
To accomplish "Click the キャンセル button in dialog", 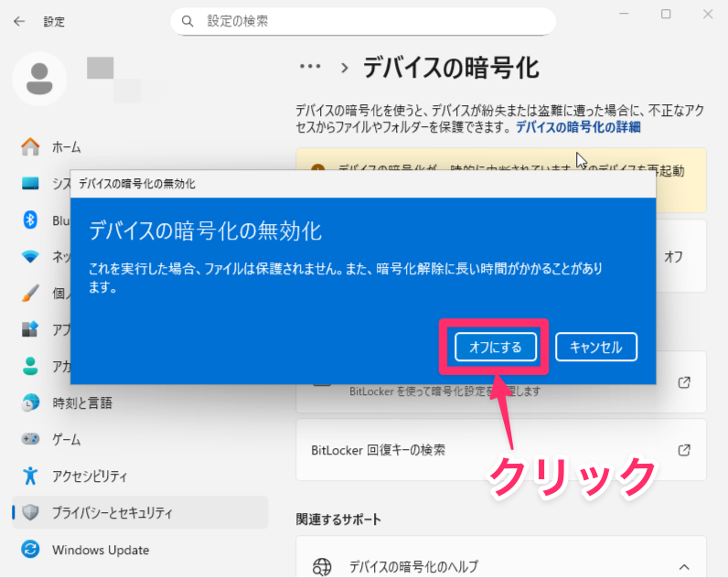I will point(595,347).
